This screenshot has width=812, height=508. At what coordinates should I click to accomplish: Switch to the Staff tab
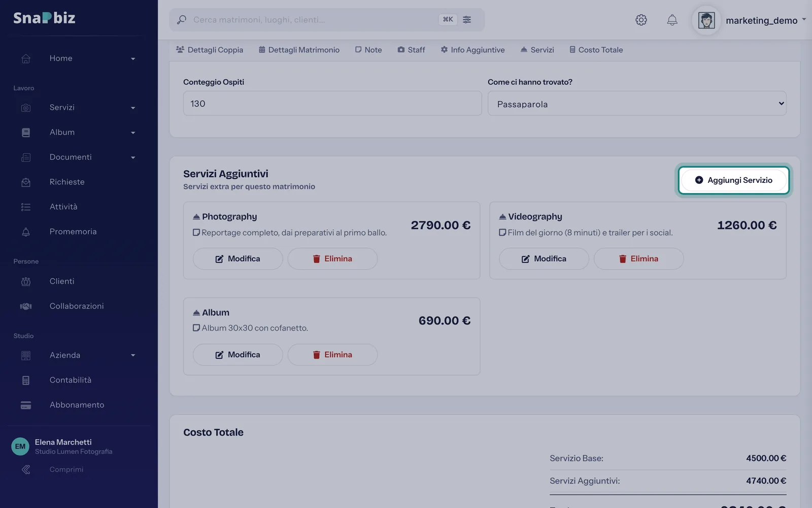pyautogui.click(x=412, y=50)
